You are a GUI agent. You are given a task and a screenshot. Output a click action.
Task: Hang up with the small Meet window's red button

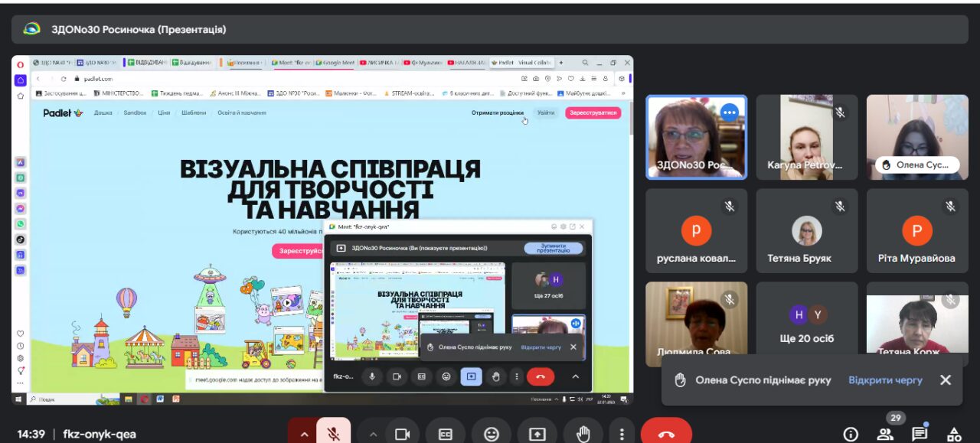(541, 376)
